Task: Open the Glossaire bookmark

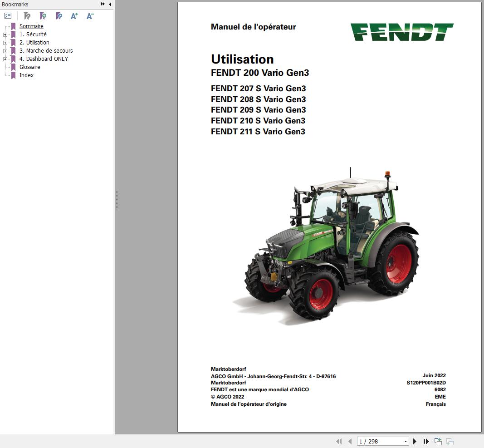Action: tap(29, 67)
